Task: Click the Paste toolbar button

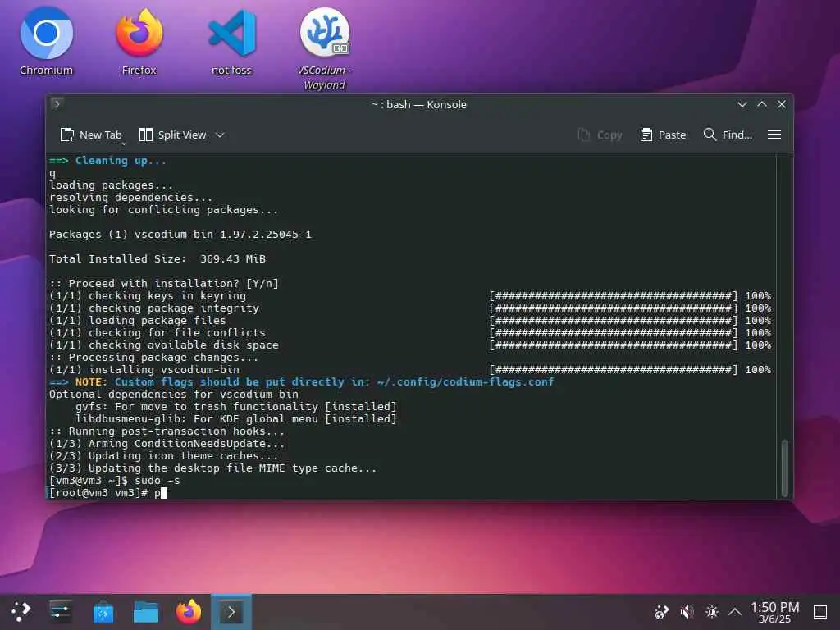Action: coord(663,135)
